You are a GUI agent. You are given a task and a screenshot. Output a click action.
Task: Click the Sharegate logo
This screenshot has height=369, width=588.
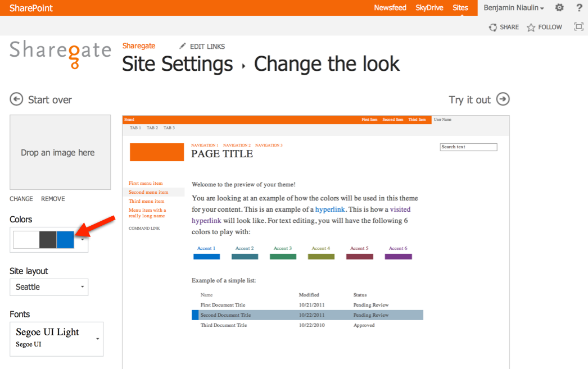[60, 54]
